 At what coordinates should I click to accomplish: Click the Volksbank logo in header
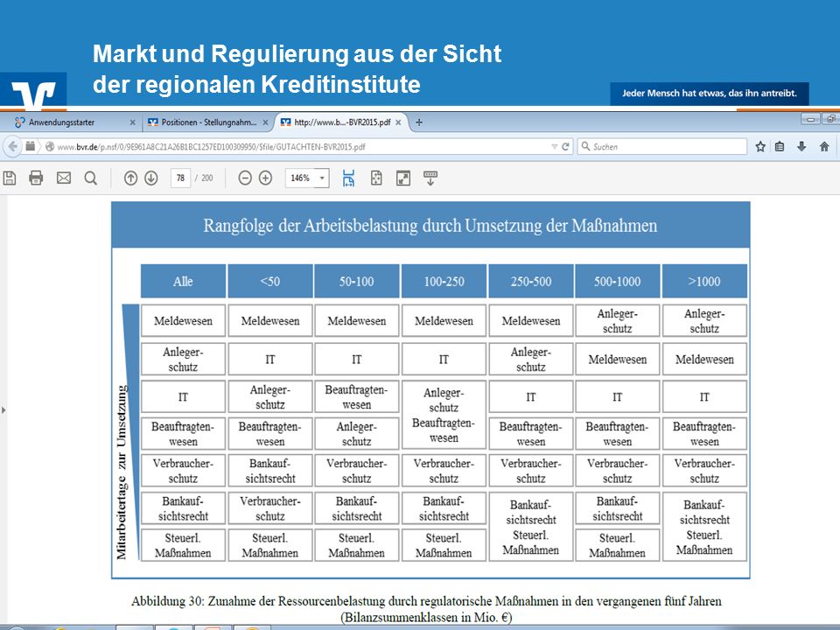click(34, 92)
